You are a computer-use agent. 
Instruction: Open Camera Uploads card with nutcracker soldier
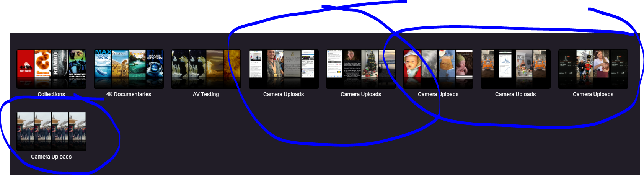click(x=593, y=69)
